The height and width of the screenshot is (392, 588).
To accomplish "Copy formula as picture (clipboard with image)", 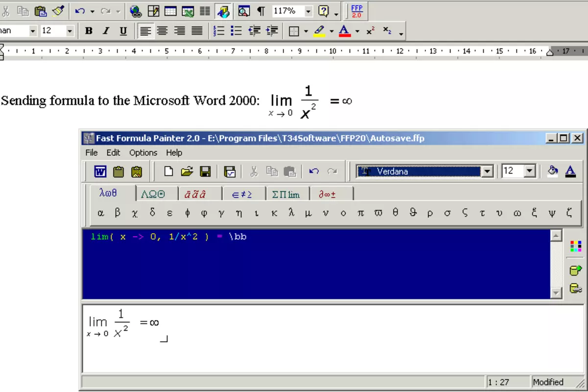I will tap(136, 171).
